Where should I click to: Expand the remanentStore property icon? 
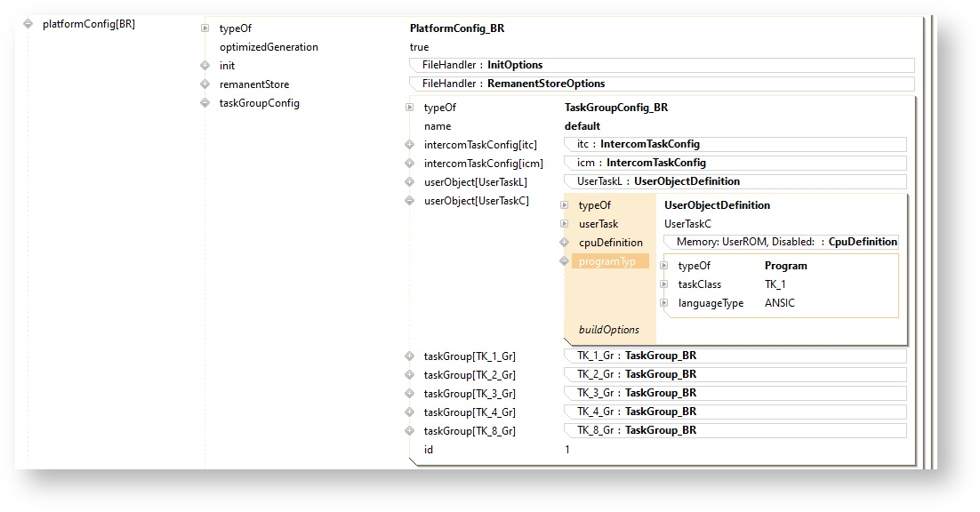tap(205, 84)
